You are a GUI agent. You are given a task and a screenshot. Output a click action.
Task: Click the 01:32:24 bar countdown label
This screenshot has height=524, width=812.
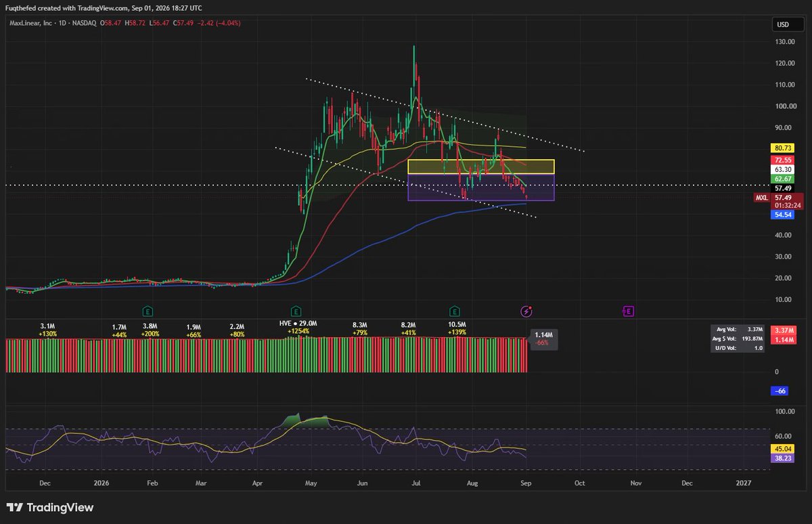click(788, 205)
